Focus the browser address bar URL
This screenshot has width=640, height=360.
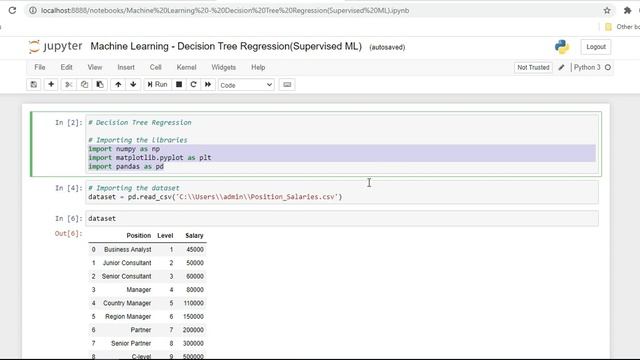tap(225, 11)
